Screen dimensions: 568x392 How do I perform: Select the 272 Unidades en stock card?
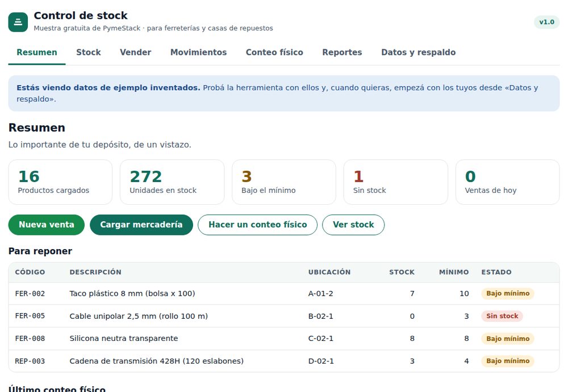172,182
